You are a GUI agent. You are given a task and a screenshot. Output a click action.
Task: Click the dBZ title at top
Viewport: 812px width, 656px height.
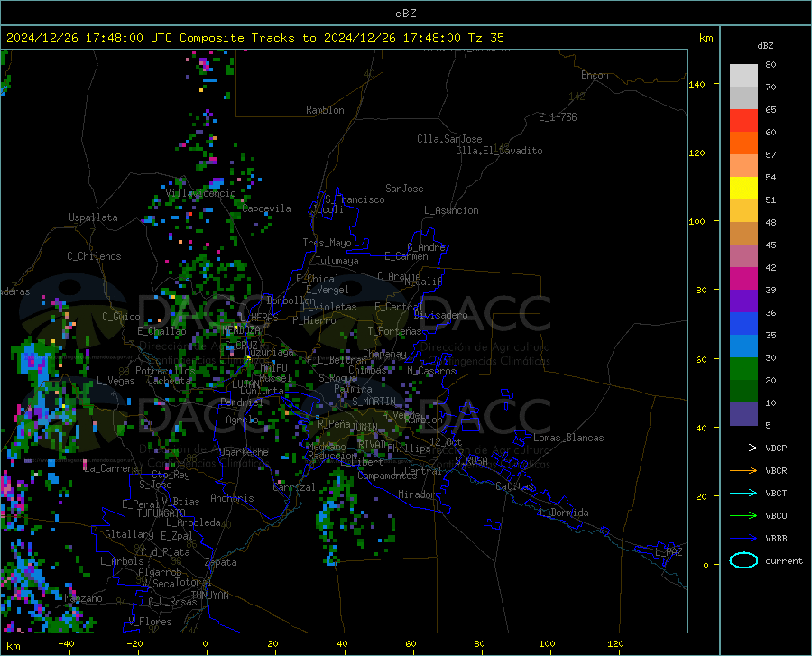point(405,14)
